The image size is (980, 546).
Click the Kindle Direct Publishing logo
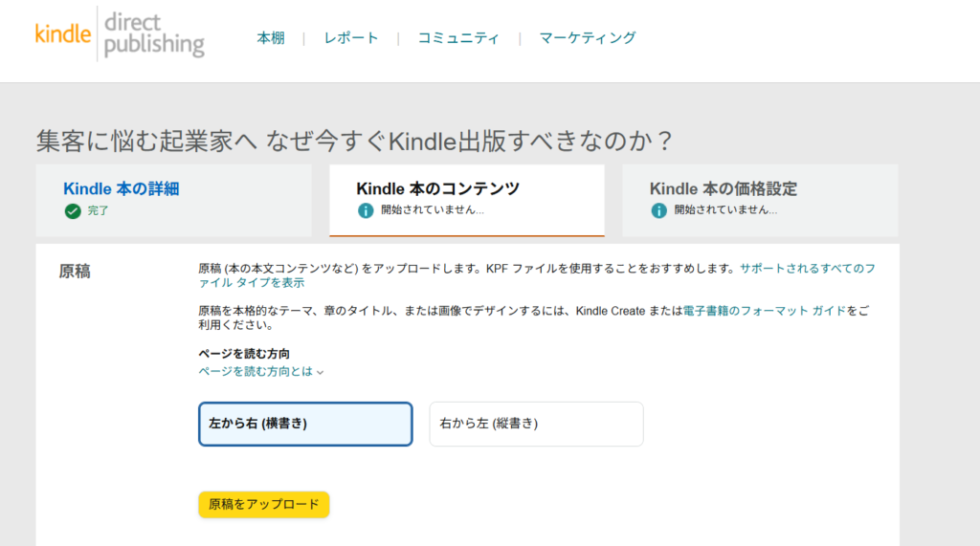[120, 35]
